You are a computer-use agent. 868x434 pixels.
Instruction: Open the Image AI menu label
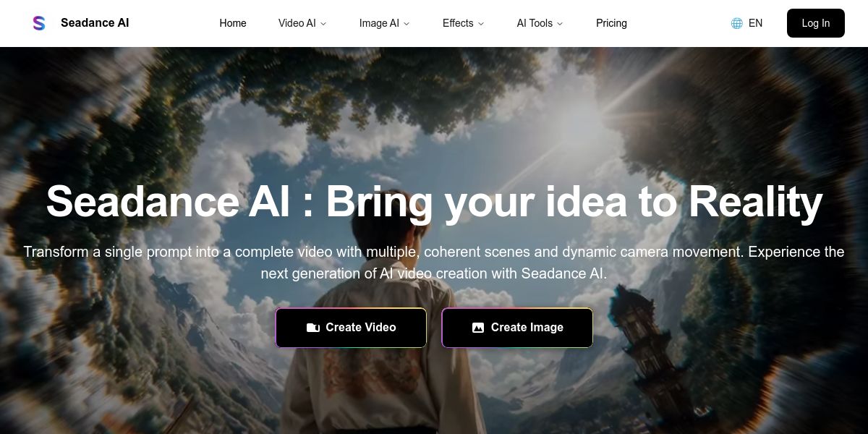[x=379, y=23]
